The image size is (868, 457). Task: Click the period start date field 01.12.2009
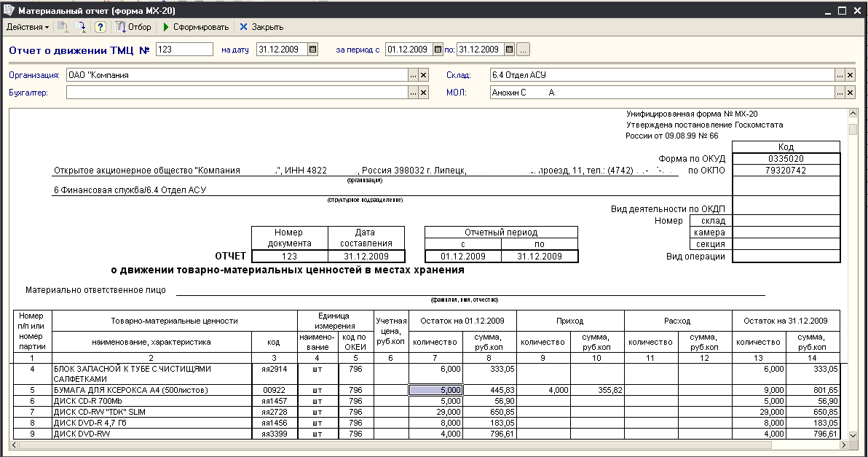coord(409,50)
